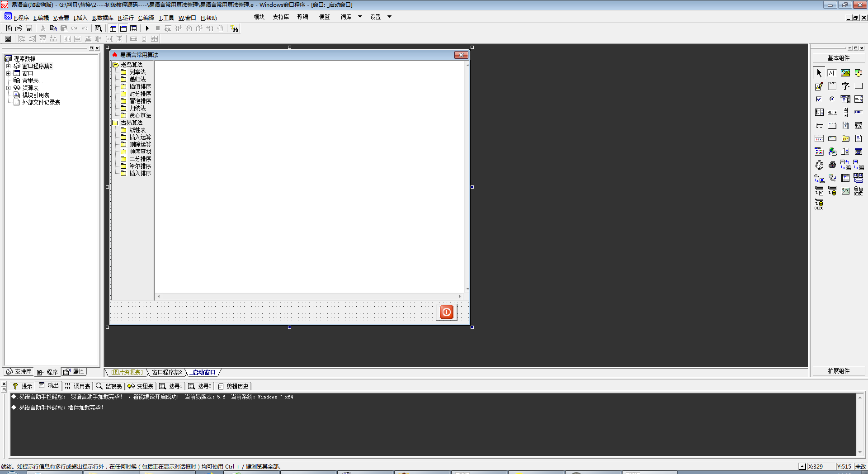Open the dropdown arrow next to 设置
The height and width of the screenshot is (474, 868).
[389, 17]
